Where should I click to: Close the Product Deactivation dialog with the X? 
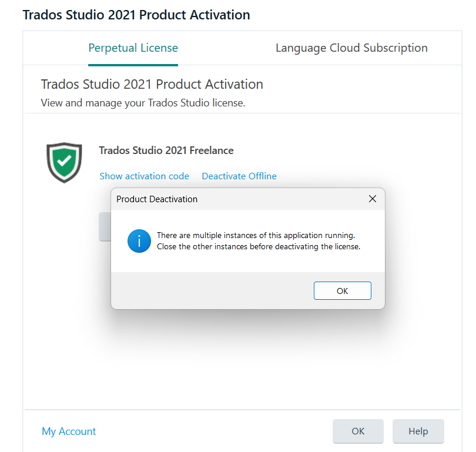(373, 199)
